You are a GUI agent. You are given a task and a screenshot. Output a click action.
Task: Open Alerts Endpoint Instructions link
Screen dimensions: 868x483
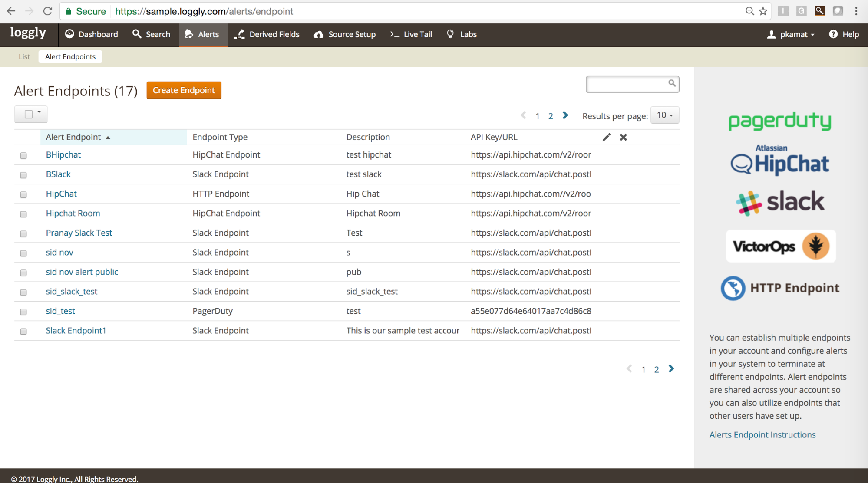[762, 435]
